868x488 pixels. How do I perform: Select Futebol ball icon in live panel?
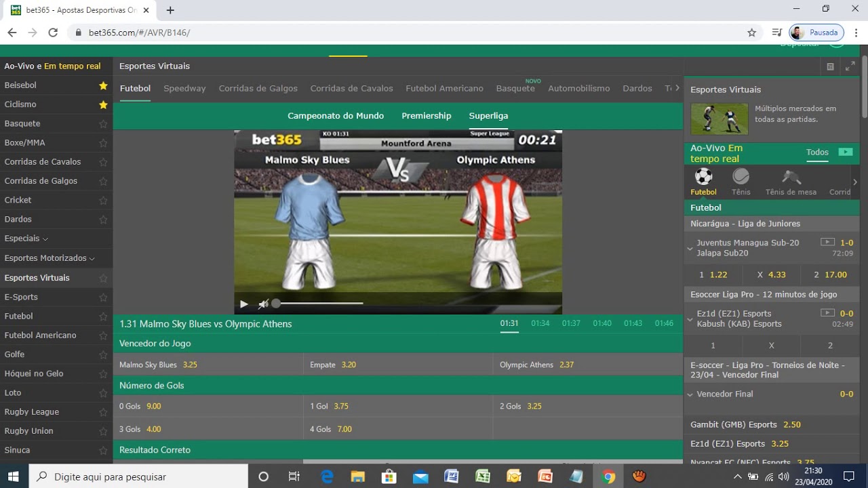click(703, 182)
